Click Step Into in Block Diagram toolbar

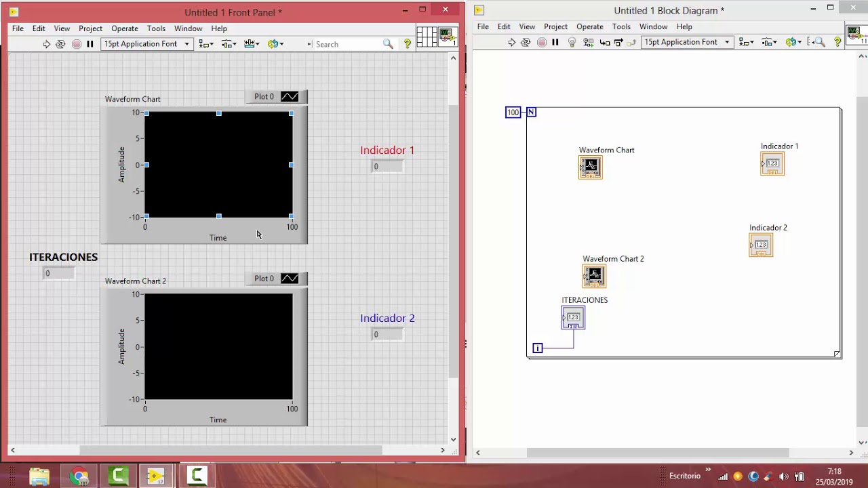(604, 42)
